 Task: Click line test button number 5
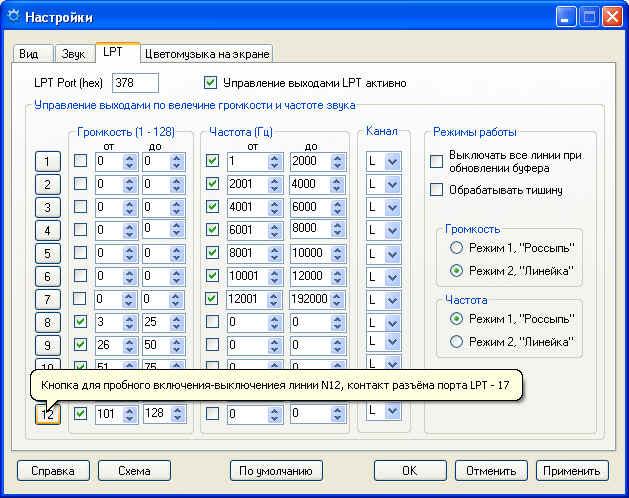click(x=48, y=254)
